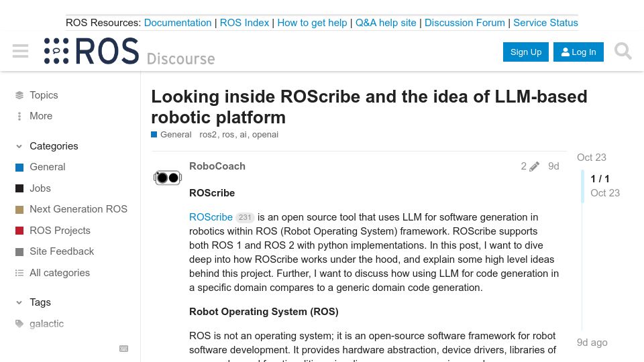644x362 pixels.
Task: Click the ros2 tag under title
Action: coord(208,135)
